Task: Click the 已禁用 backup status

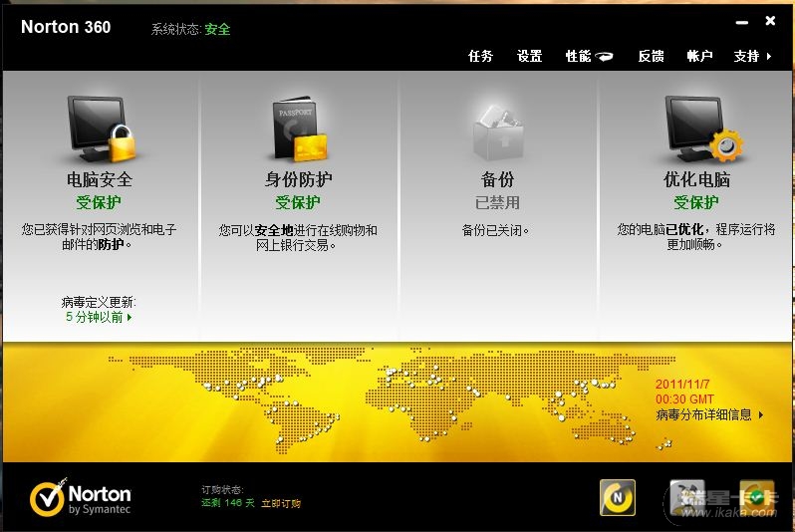Action: pyautogui.click(x=497, y=203)
